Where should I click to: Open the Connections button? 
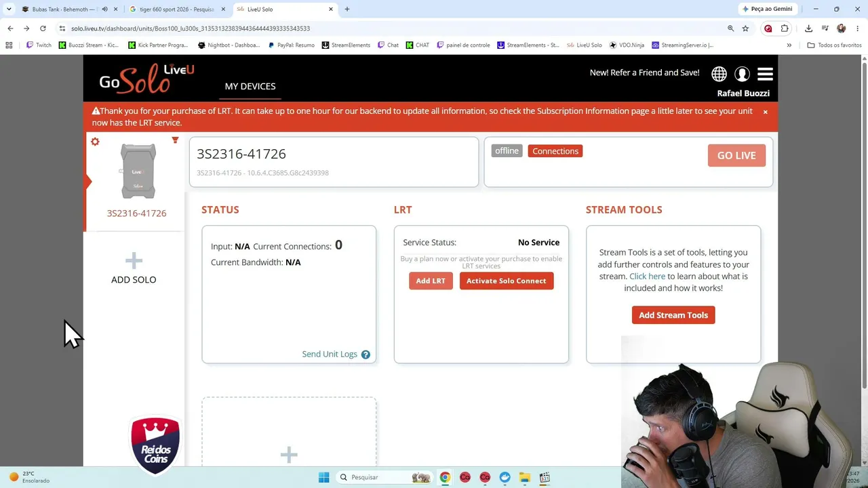coord(555,151)
